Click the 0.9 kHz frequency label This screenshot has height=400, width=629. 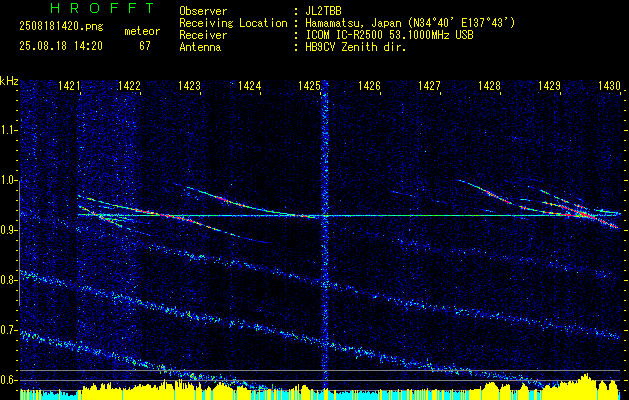(9, 230)
